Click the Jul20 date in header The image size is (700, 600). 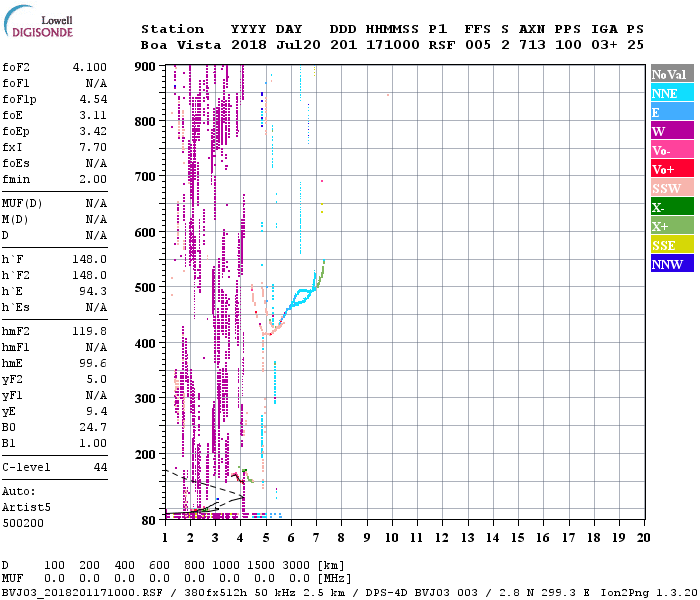click(x=298, y=45)
